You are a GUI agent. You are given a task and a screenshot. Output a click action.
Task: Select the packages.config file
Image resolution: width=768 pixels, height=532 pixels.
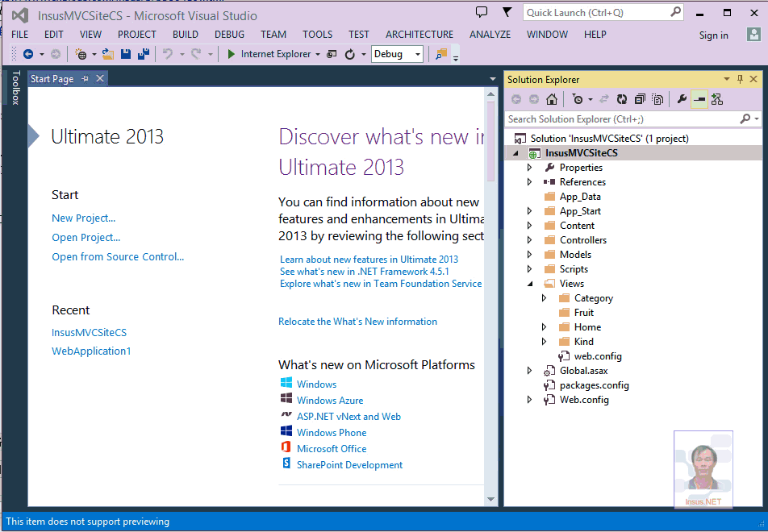[x=594, y=385]
